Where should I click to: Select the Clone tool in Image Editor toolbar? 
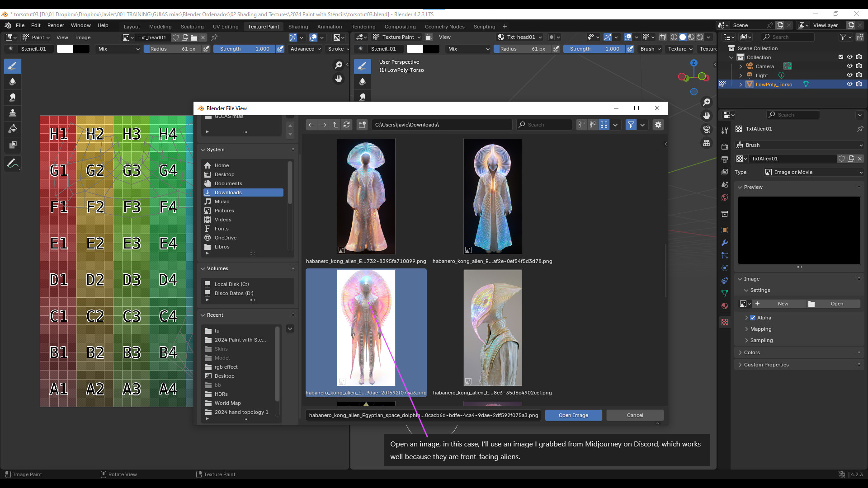pyautogui.click(x=13, y=113)
